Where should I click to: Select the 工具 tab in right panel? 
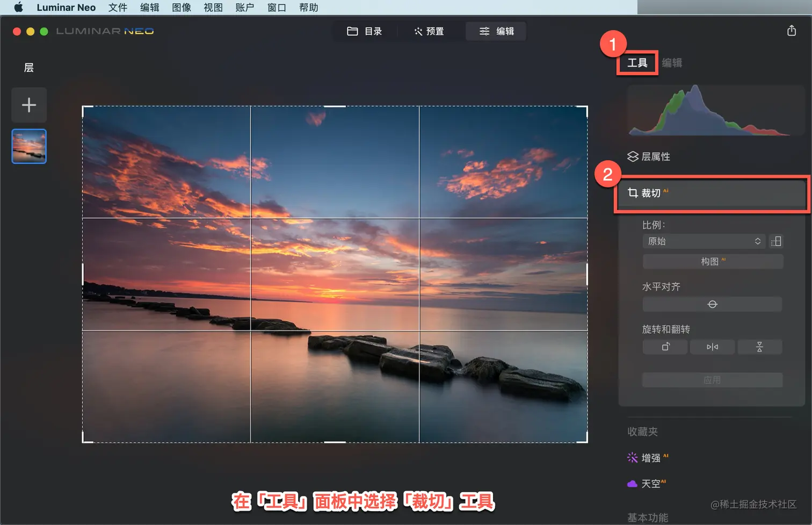pos(637,63)
